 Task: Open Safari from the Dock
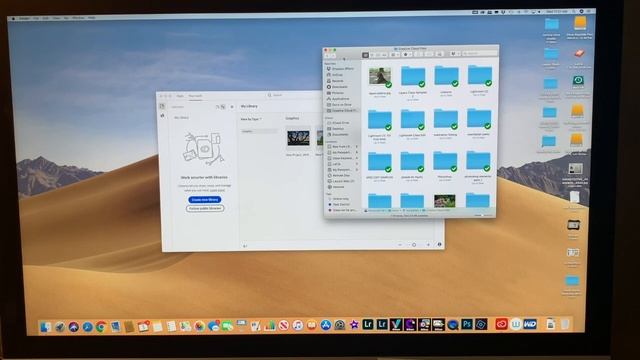coord(87,327)
